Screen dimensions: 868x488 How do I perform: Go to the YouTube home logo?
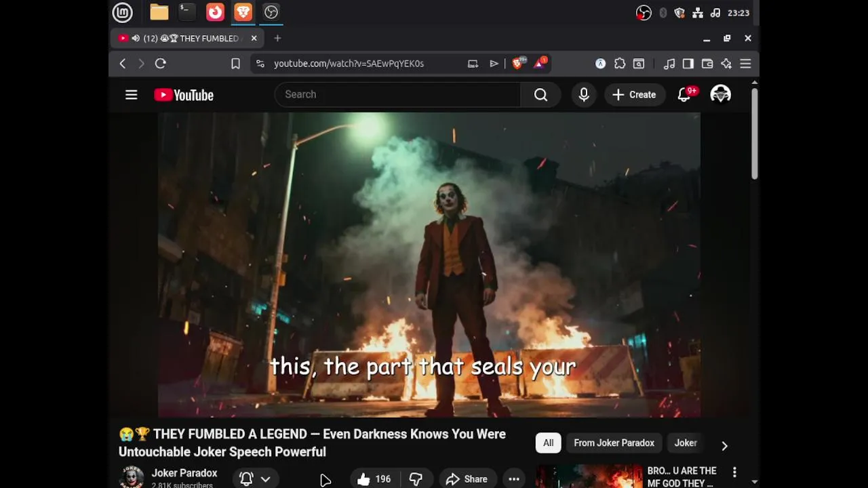click(x=184, y=95)
